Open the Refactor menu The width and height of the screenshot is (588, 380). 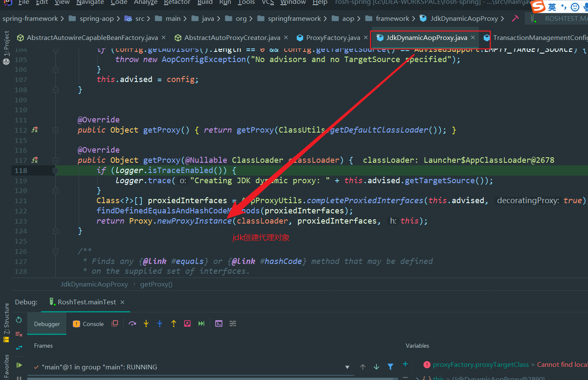click(x=177, y=2)
